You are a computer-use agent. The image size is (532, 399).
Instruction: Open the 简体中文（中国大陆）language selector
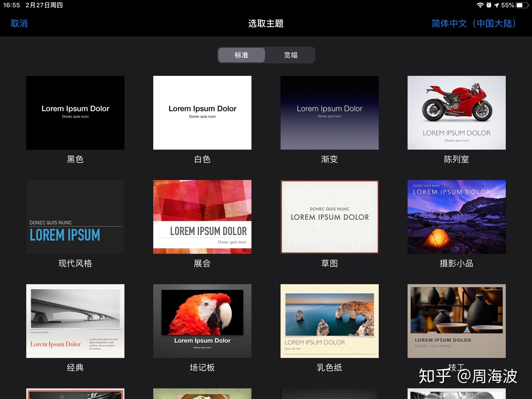pos(473,23)
